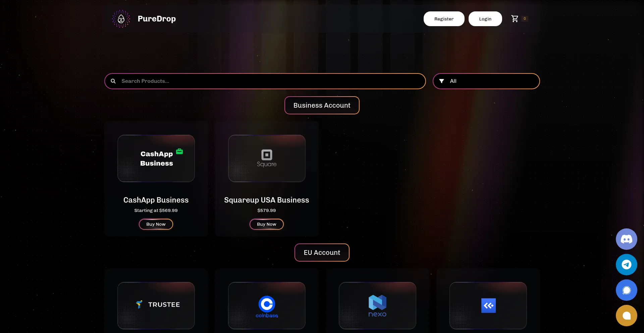This screenshot has width=644, height=333.
Task: Open the shopping cart icon
Action: 515,19
